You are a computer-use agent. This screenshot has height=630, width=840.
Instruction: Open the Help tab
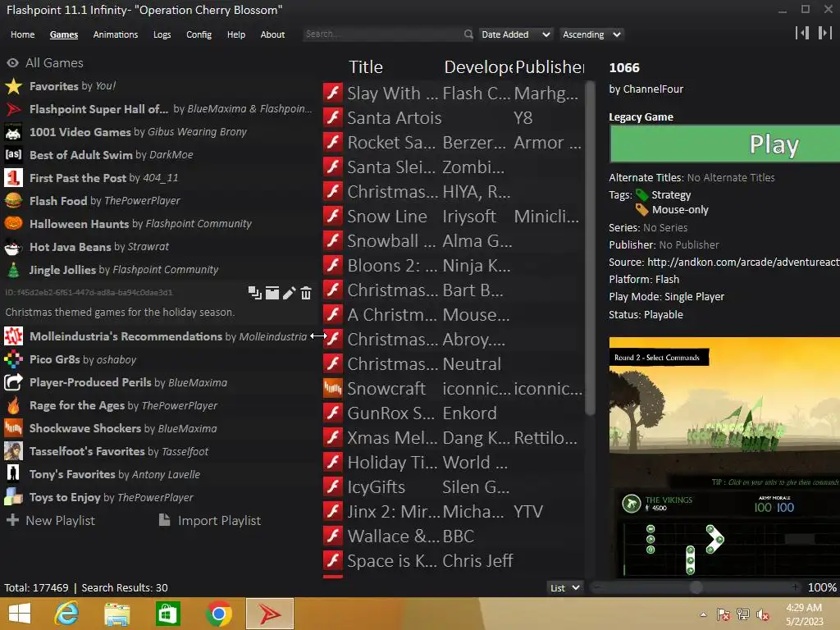(x=235, y=34)
